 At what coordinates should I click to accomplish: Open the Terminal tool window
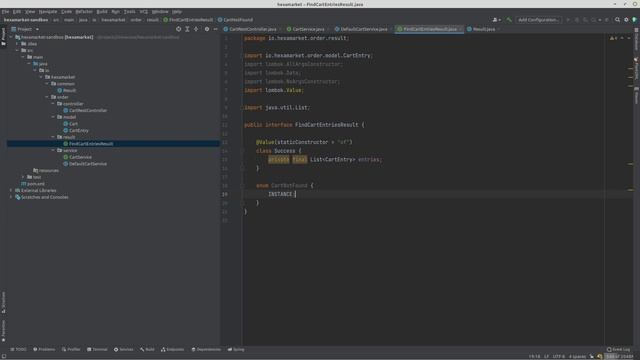click(x=97, y=349)
